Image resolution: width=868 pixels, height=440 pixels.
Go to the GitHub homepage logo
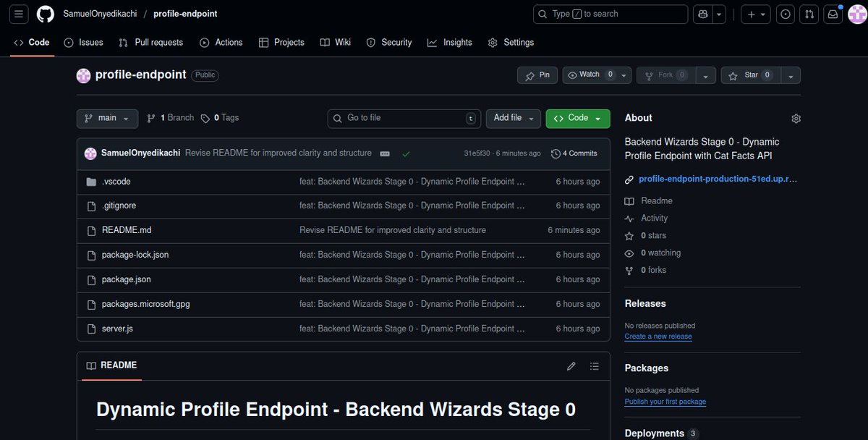tap(45, 14)
